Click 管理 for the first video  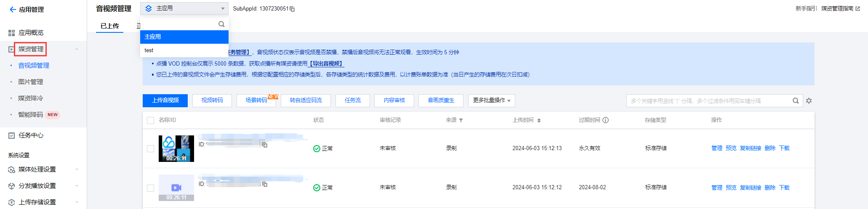(717, 148)
